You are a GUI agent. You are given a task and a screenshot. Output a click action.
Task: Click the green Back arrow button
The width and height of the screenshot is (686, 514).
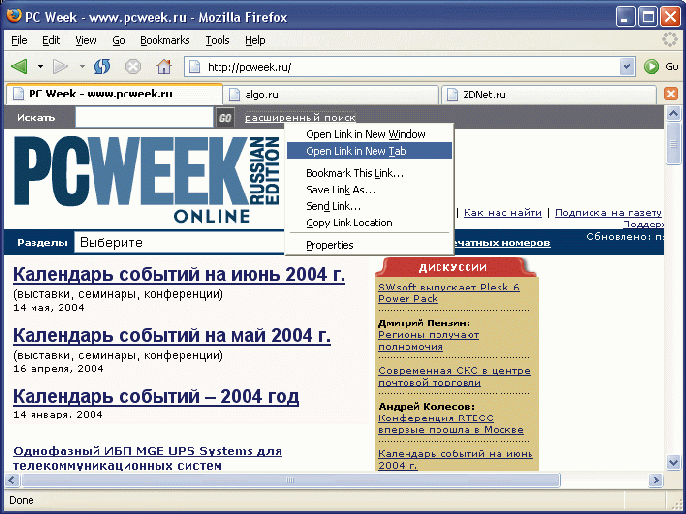[19, 66]
